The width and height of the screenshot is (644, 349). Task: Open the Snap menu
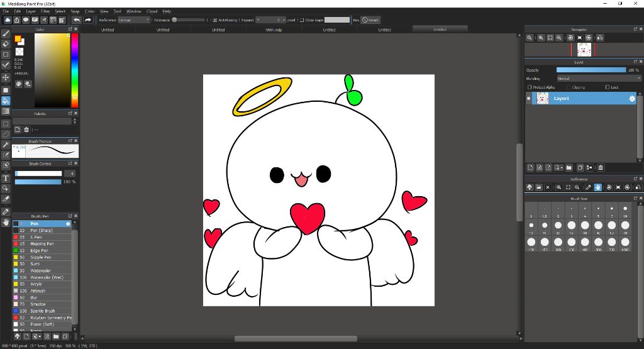75,11
